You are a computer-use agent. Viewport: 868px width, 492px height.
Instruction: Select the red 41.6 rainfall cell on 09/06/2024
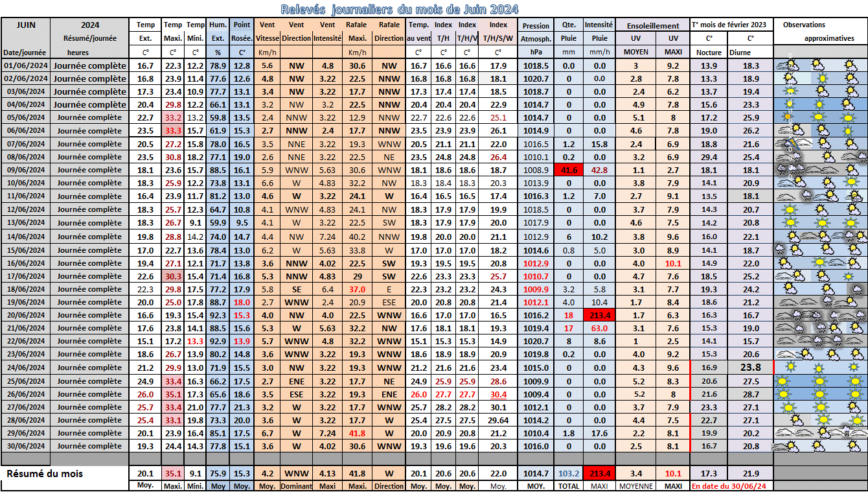pos(568,170)
